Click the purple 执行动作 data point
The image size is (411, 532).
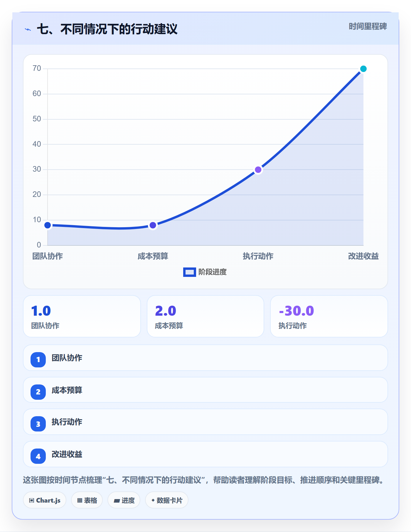tap(258, 170)
